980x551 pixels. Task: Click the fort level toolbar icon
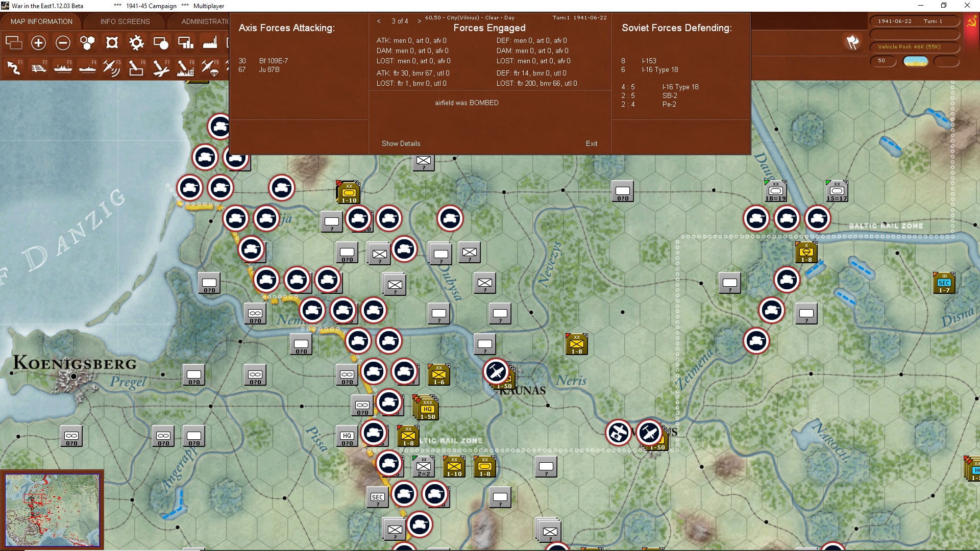pyautogui.click(x=112, y=43)
